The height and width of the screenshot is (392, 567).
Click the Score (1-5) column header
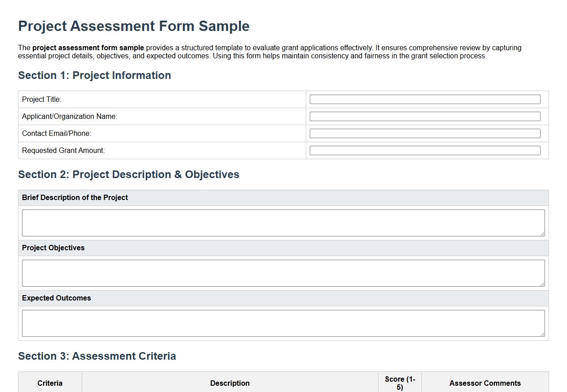point(400,383)
